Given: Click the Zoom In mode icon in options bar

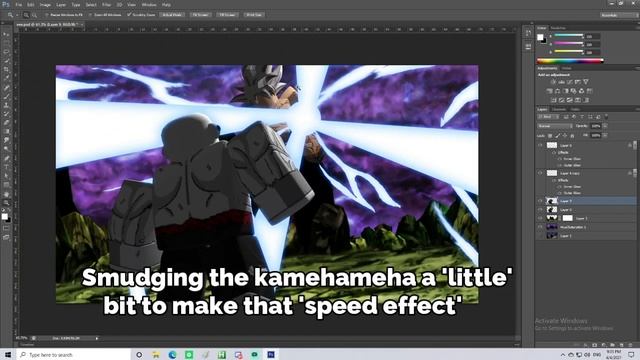Looking at the screenshot, I should 26,15.
